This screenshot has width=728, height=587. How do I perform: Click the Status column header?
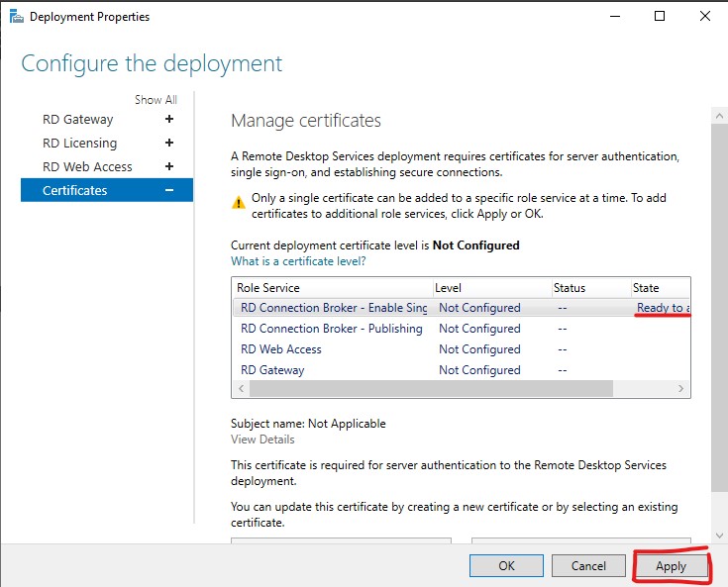591,288
